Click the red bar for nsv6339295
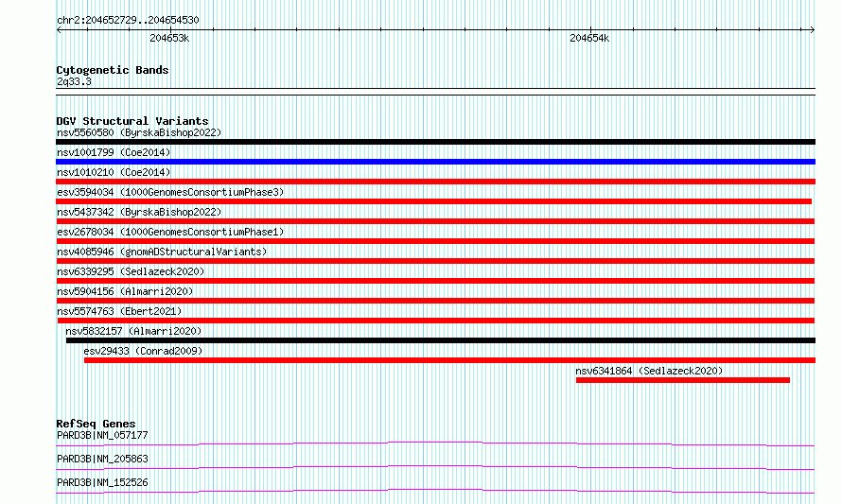This screenshot has height=504, width=842. click(435, 281)
